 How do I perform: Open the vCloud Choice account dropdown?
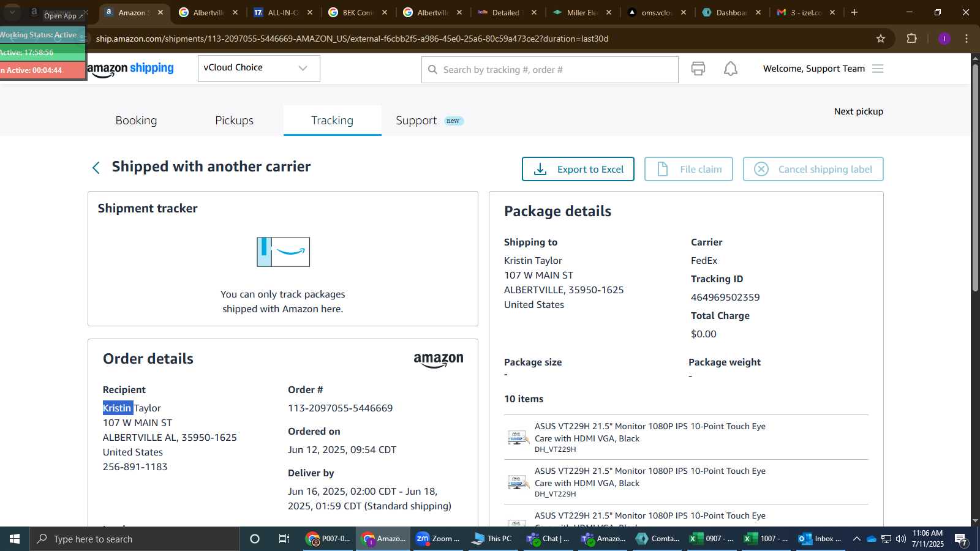[x=258, y=68]
